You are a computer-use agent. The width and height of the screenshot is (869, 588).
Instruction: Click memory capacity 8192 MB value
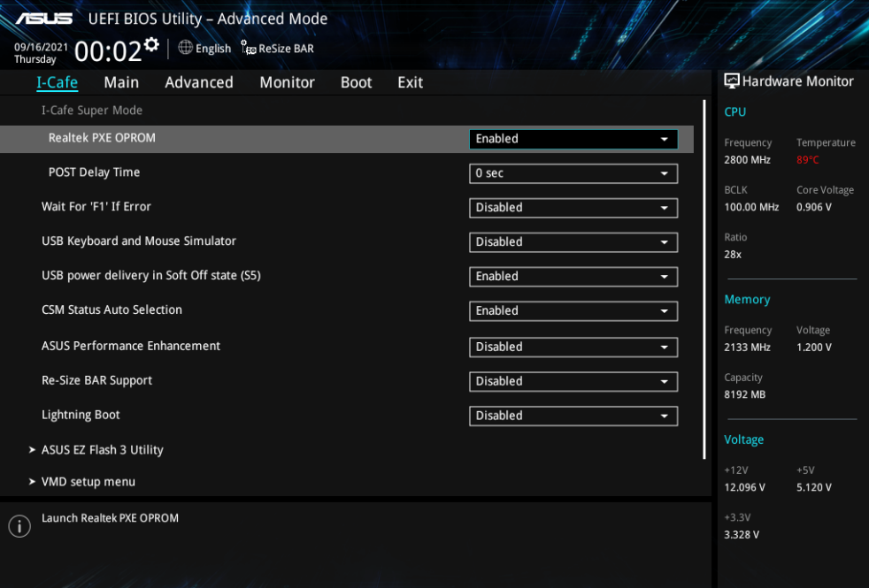[x=745, y=394]
